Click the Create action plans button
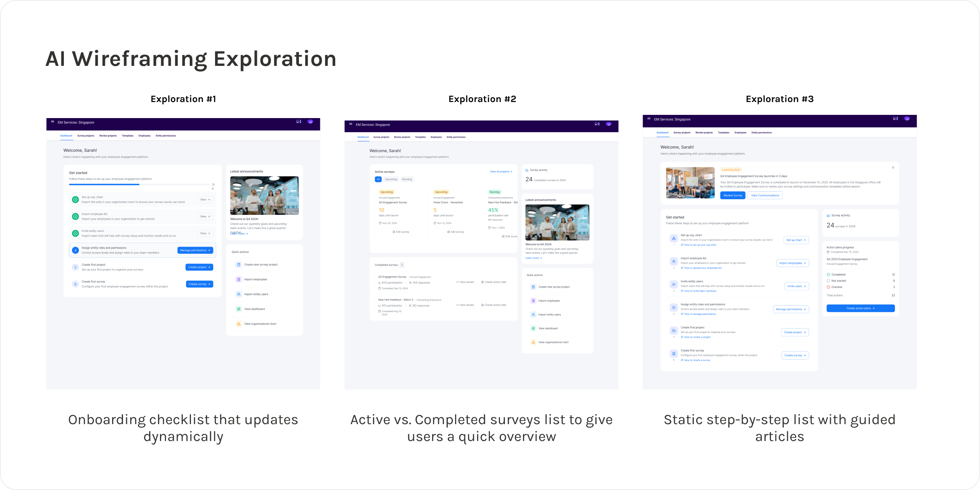This screenshot has width=980, height=490. [x=860, y=308]
